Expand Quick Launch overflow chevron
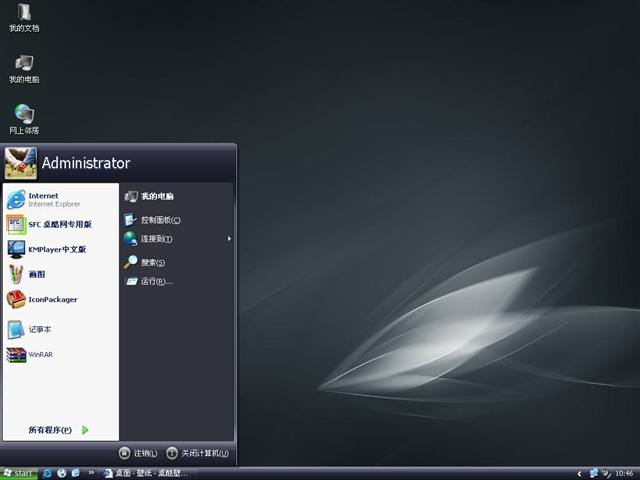640x480 pixels. click(x=91, y=473)
